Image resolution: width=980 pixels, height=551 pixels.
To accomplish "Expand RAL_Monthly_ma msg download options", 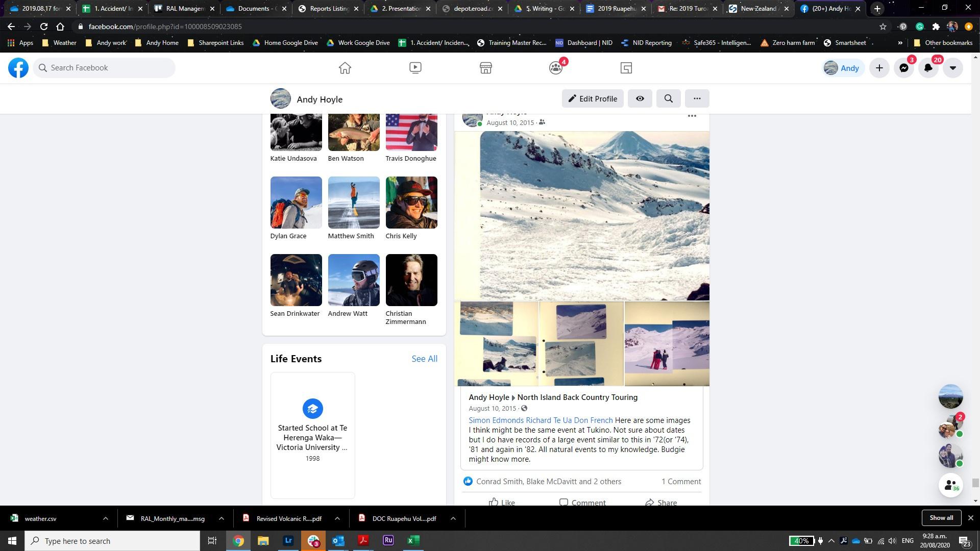I will (x=222, y=518).
